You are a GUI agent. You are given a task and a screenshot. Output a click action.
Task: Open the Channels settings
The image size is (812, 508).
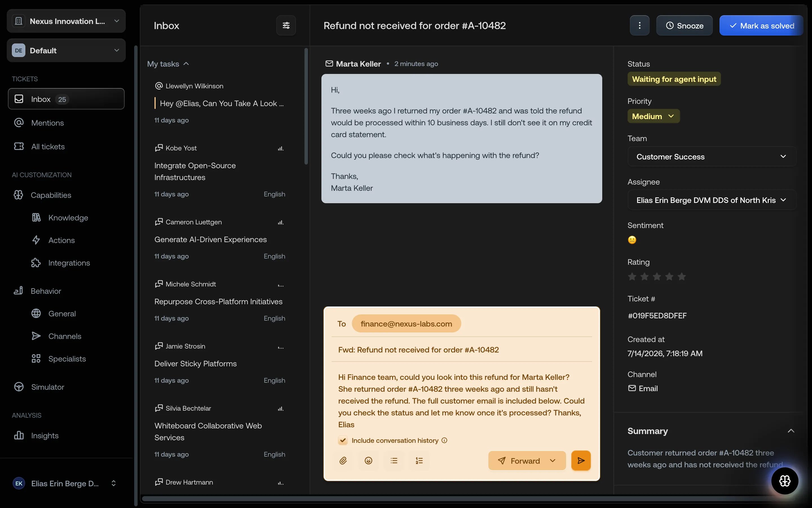(65, 336)
